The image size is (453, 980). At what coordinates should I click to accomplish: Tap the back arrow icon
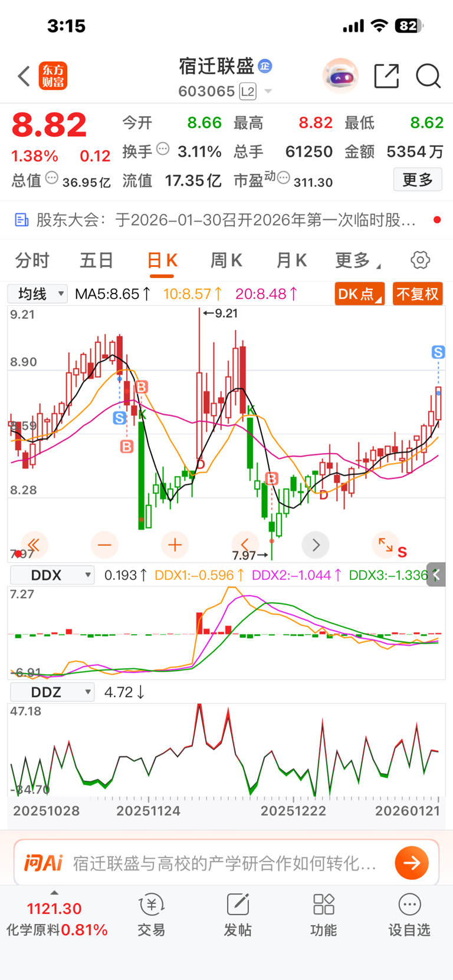(x=24, y=76)
